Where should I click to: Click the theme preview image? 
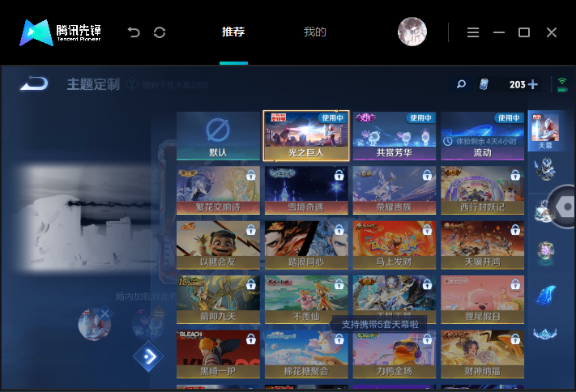click(x=88, y=217)
